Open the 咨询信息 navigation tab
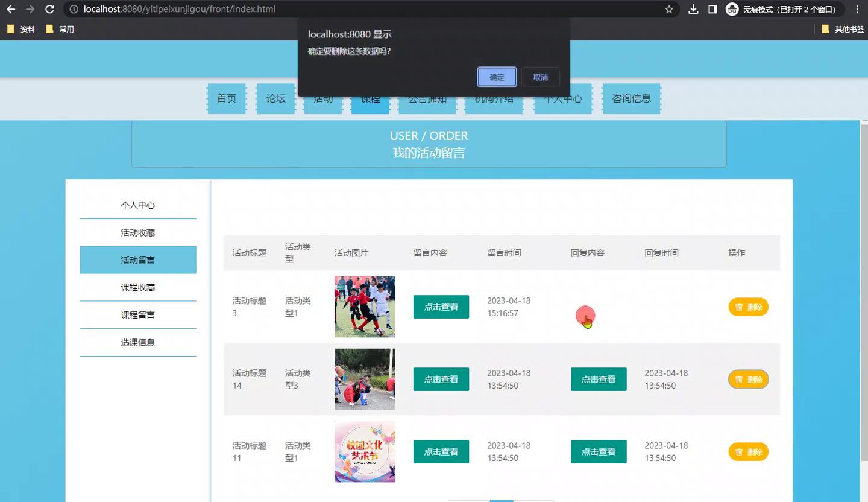 [x=632, y=98]
